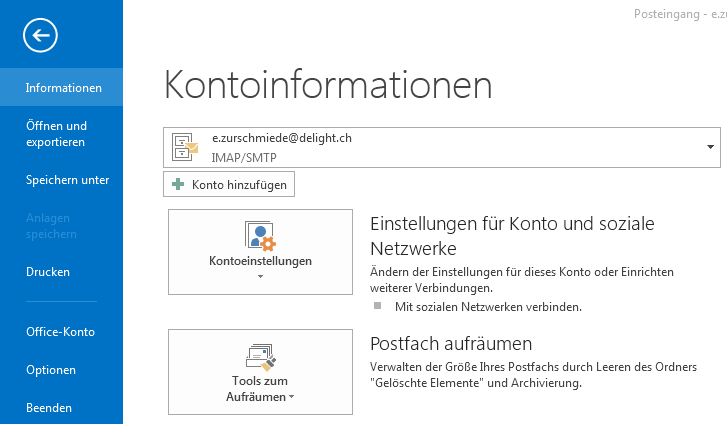Click the IMAP/SMTP account type label
727x424 pixels.
(x=244, y=158)
